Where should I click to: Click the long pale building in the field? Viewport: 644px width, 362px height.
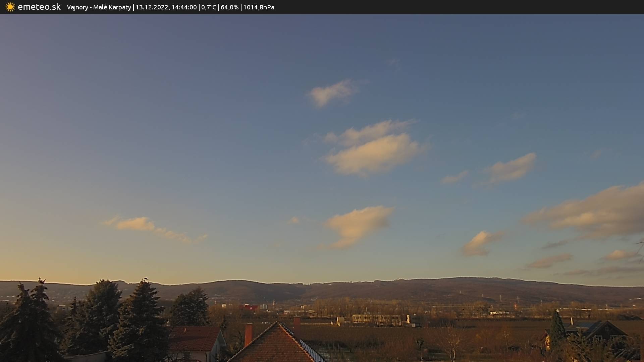tap(376, 319)
